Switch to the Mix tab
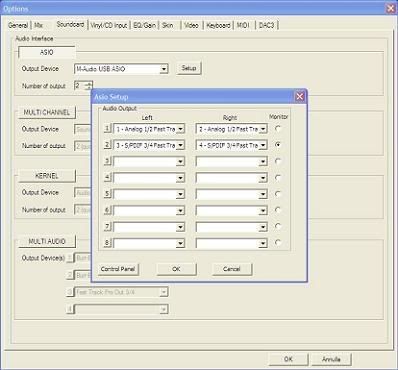The width and height of the screenshot is (398, 370). 39,25
